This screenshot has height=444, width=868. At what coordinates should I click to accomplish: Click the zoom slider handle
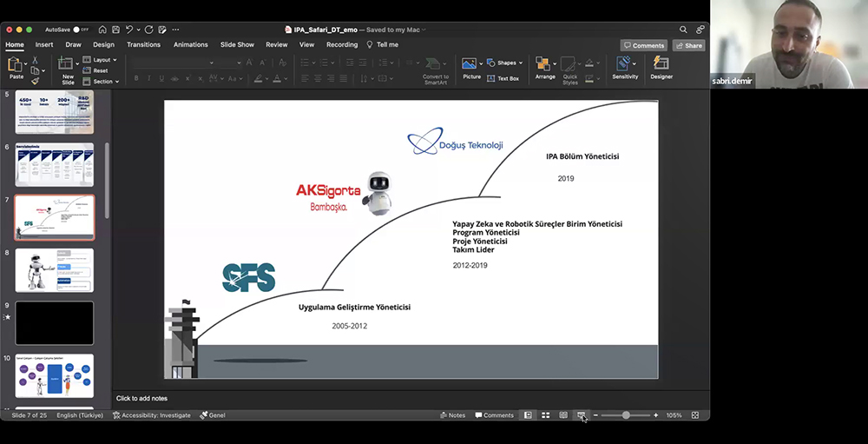pos(626,415)
